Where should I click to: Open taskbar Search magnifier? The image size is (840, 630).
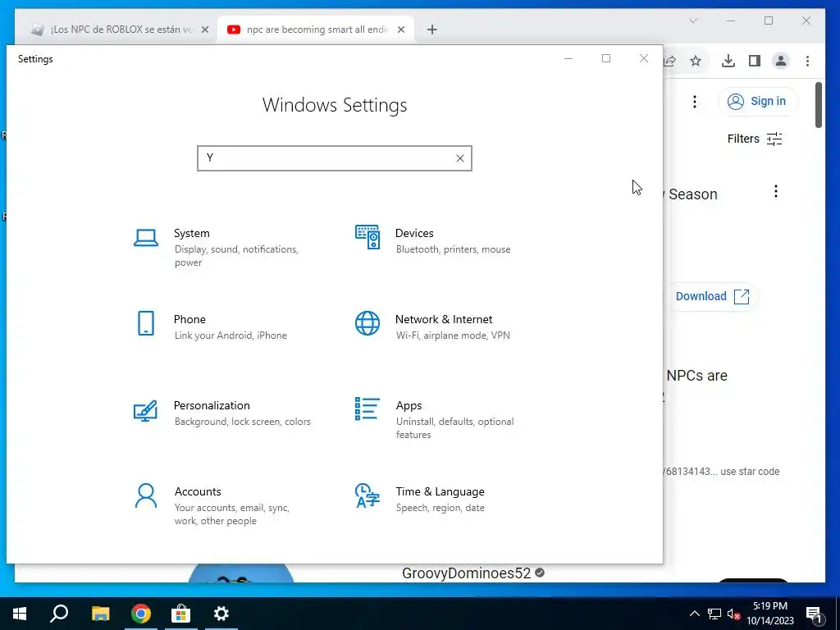(x=59, y=614)
